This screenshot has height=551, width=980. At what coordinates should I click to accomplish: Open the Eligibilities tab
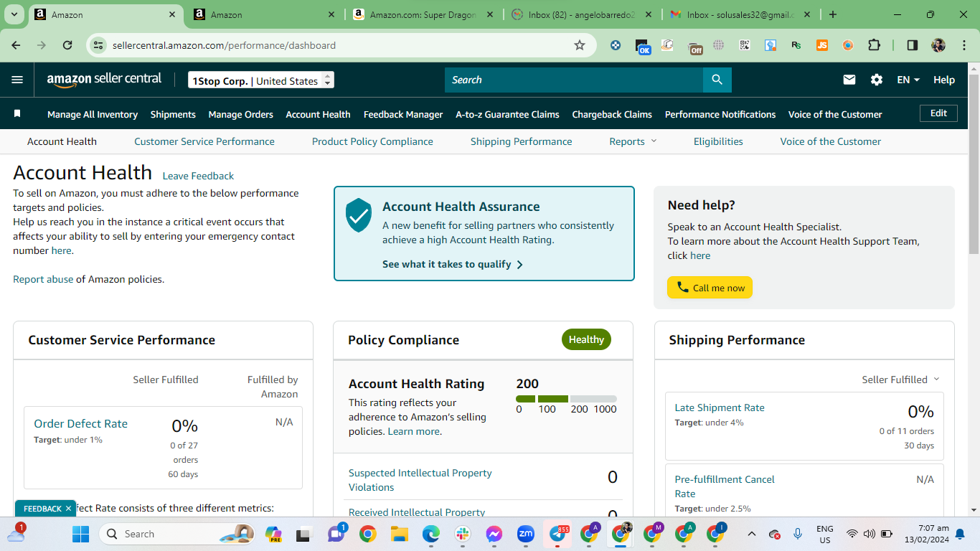pyautogui.click(x=718, y=141)
